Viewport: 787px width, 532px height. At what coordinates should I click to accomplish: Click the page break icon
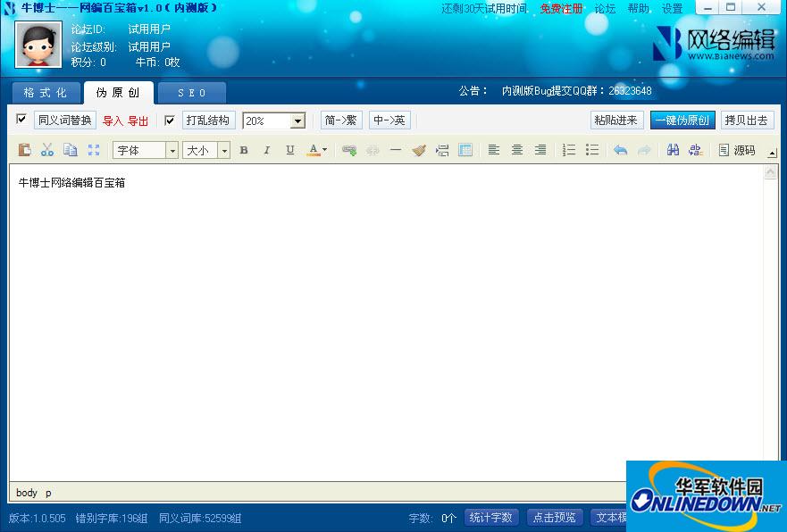pos(442,150)
